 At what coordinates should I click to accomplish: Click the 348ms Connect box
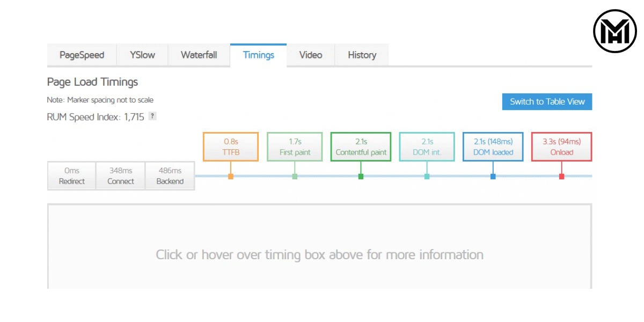coord(121,176)
